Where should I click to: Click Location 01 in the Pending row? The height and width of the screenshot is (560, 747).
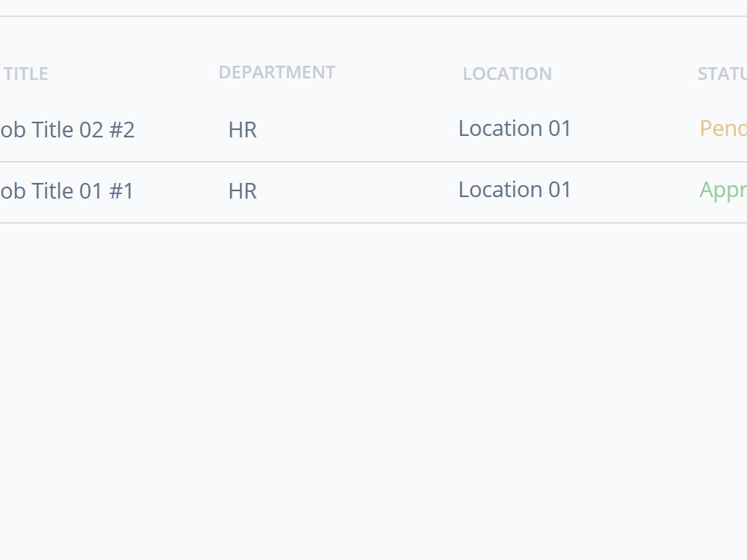tap(514, 128)
